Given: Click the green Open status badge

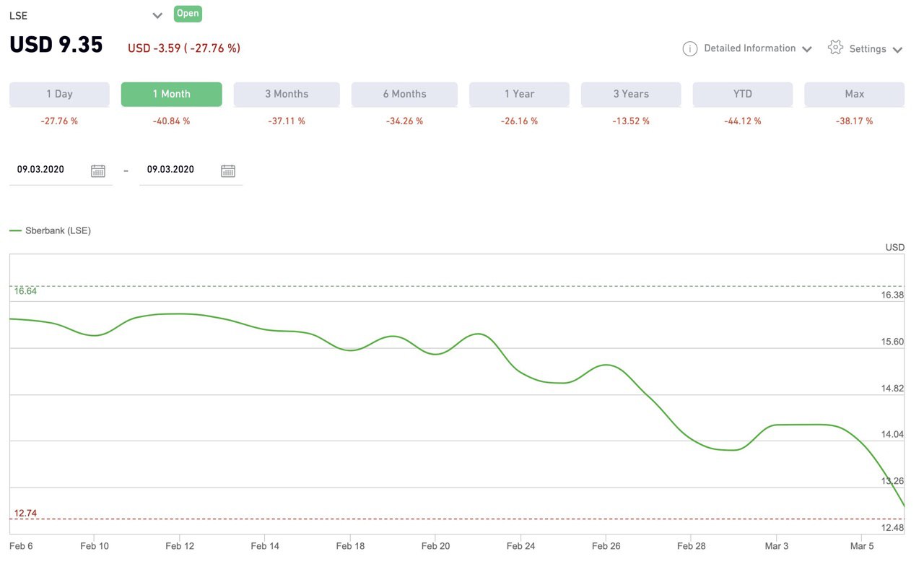Looking at the screenshot, I should 188,14.
